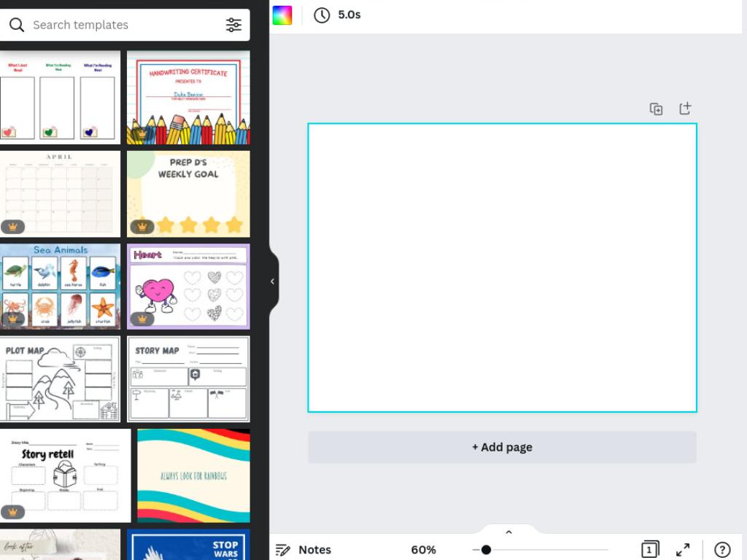Click the zoom slider handle
The width and height of the screenshot is (747, 560).
tap(486, 550)
